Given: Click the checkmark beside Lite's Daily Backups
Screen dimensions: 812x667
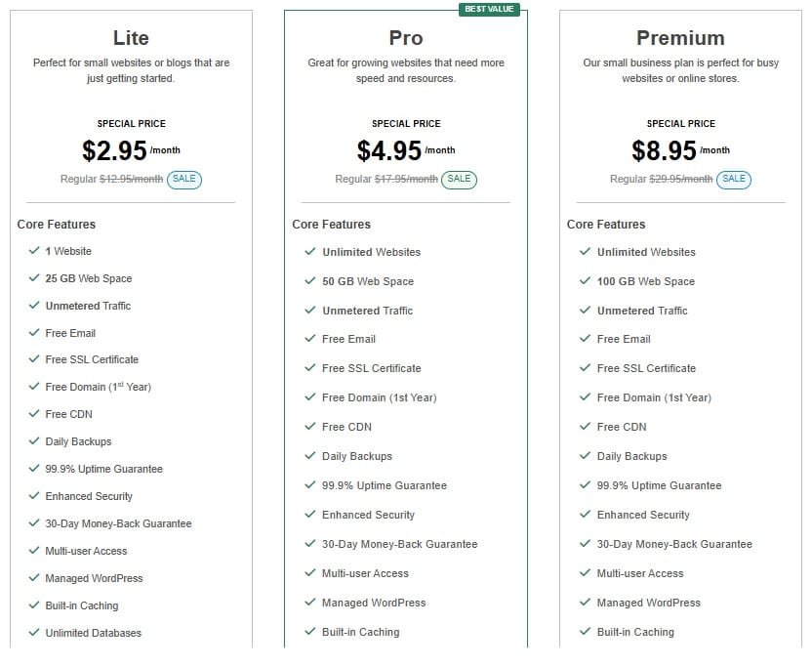Looking at the screenshot, I should 34,441.
